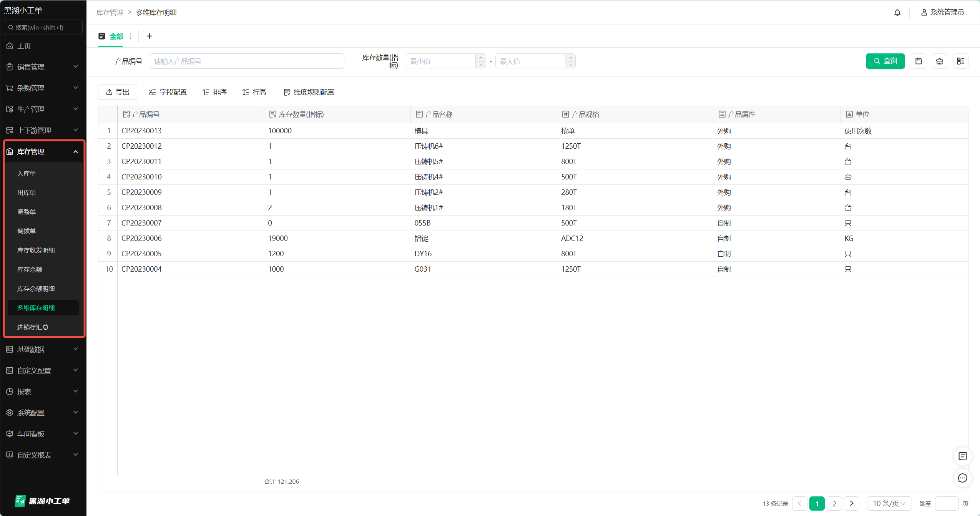Expand the 销售管理 menu
980x516 pixels.
(43, 66)
